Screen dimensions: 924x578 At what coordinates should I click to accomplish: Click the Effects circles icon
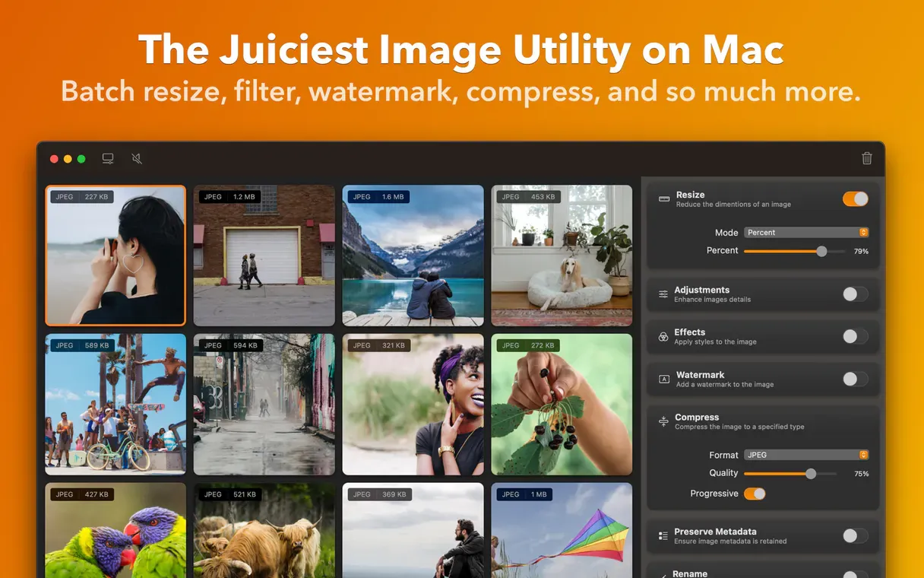663,336
